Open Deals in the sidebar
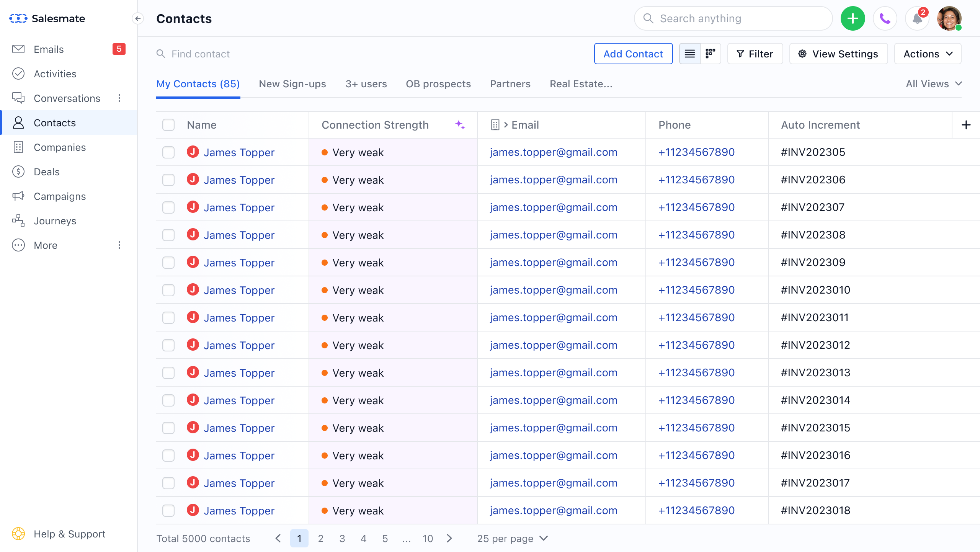The height and width of the screenshot is (552, 980). coord(47,172)
